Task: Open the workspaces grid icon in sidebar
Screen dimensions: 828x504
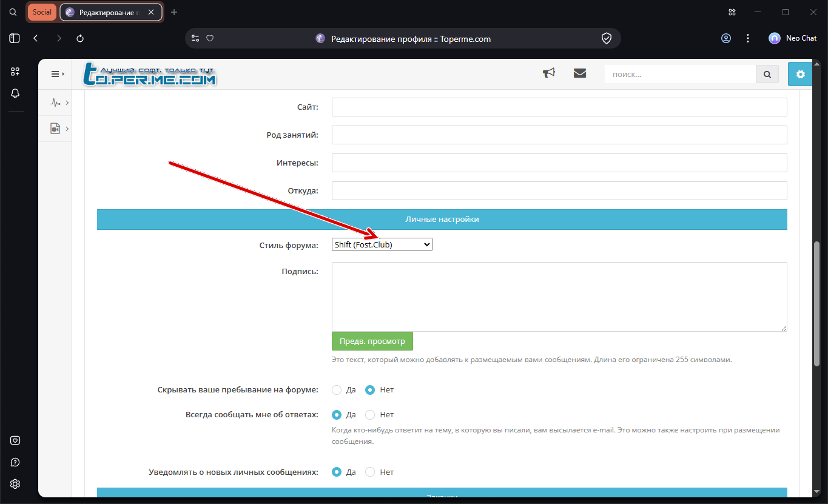Action: coord(15,72)
